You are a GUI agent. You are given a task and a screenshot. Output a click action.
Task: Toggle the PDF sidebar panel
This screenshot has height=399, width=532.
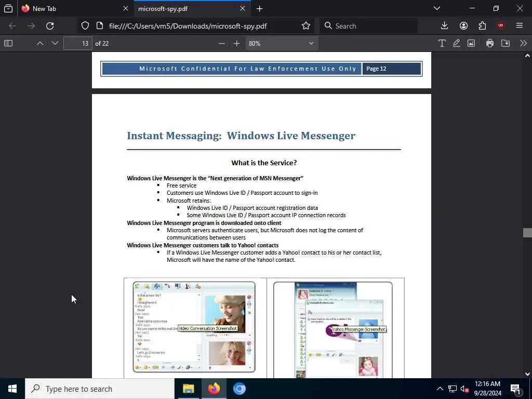tap(8, 44)
